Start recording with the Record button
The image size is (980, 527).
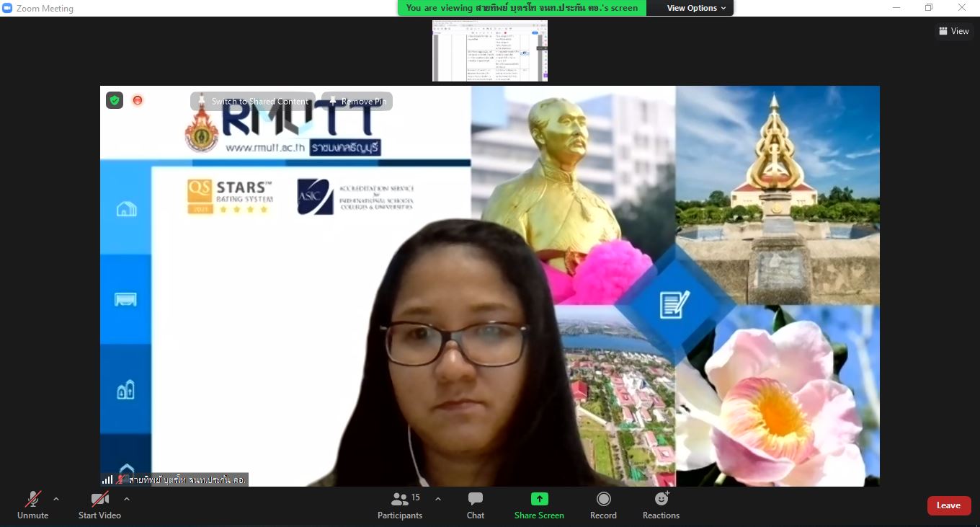point(603,505)
